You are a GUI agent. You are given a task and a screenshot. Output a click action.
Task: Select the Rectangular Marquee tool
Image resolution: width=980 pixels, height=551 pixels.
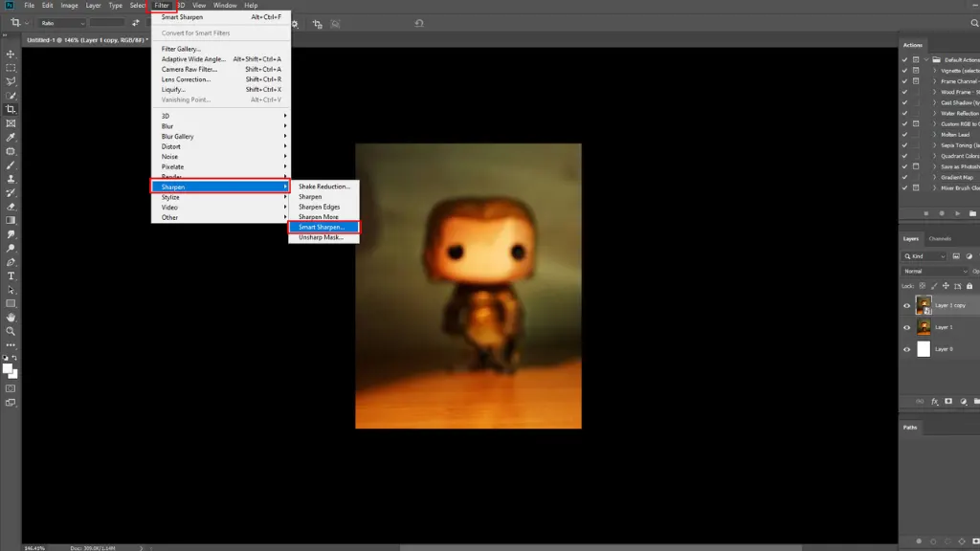click(11, 68)
